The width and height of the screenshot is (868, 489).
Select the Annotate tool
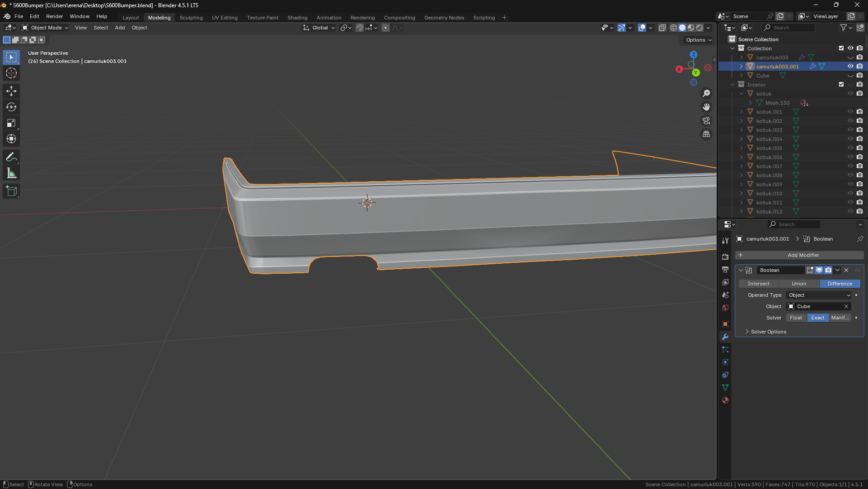click(11, 157)
